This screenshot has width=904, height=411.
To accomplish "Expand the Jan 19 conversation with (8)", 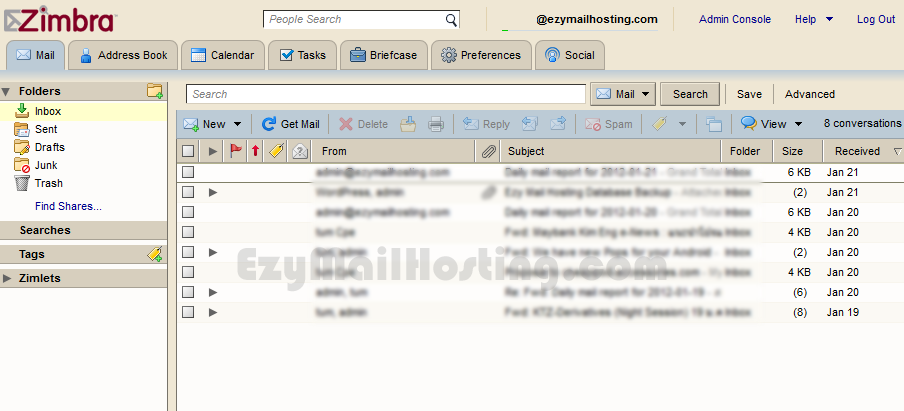I will 213,312.
